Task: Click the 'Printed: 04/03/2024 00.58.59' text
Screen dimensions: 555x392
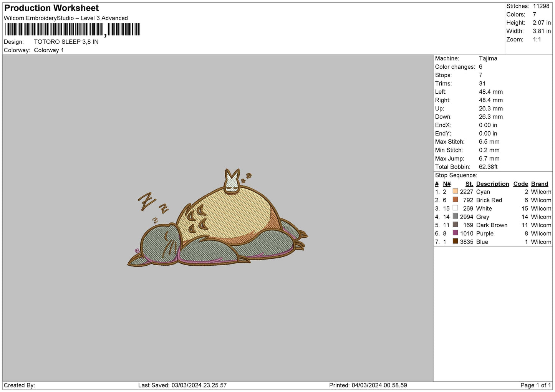Action: tap(368, 385)
